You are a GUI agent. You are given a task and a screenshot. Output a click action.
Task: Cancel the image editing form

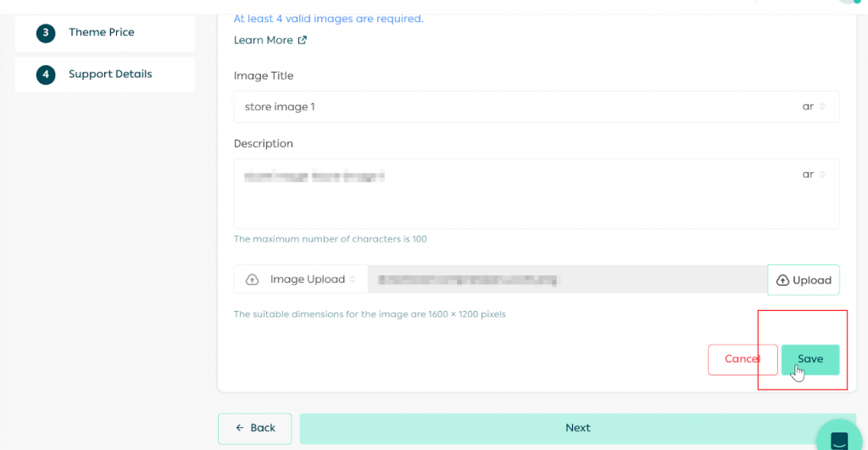[742, 359]
